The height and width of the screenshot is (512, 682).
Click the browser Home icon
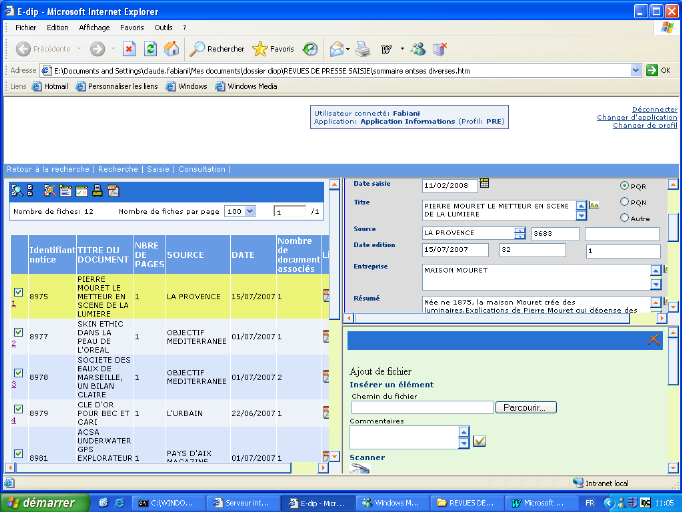click(172, 48)
